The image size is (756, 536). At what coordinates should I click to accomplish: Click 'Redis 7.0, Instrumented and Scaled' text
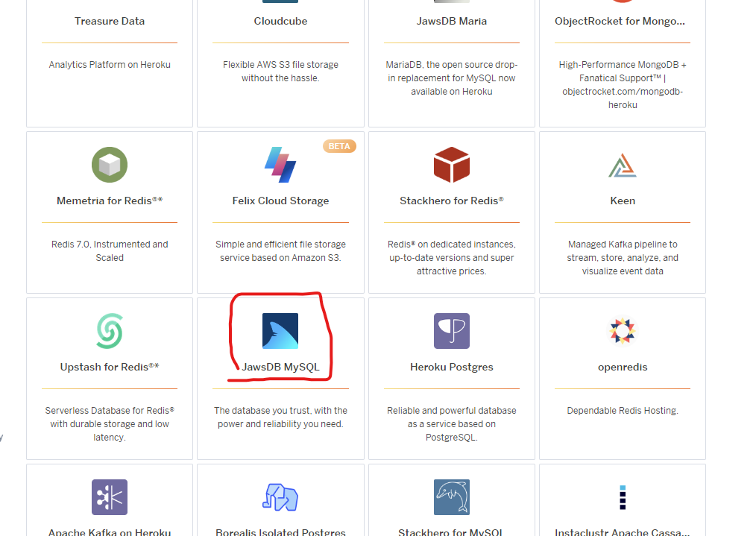pyautogui.click(x=110, y=251)
